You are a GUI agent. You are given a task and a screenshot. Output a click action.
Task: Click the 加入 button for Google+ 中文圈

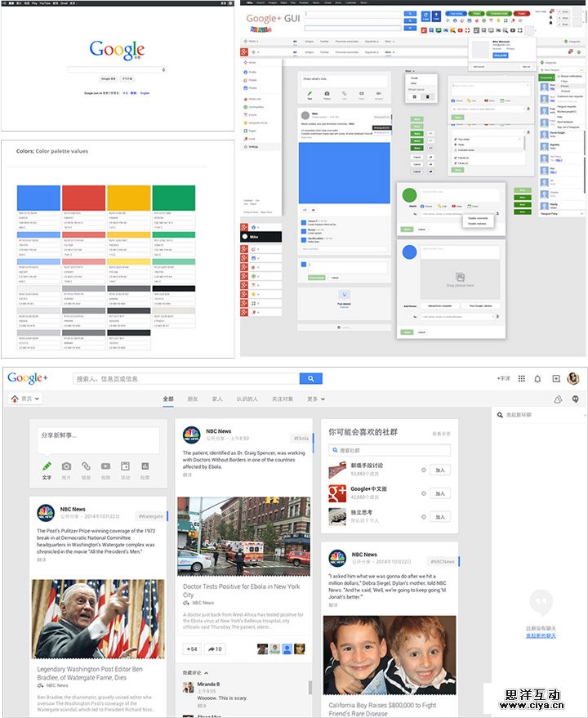click(440, 493)
